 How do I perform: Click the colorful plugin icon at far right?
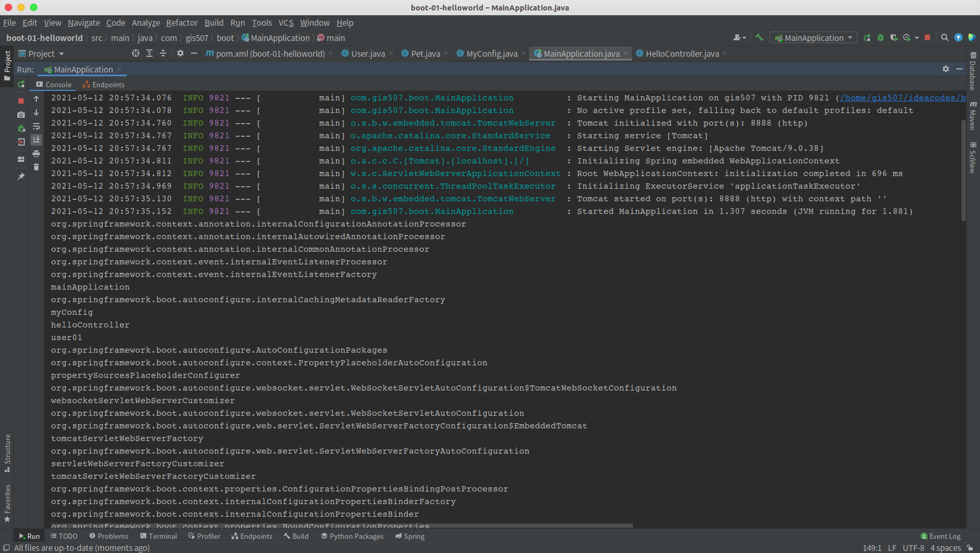(x=972, y=37)
